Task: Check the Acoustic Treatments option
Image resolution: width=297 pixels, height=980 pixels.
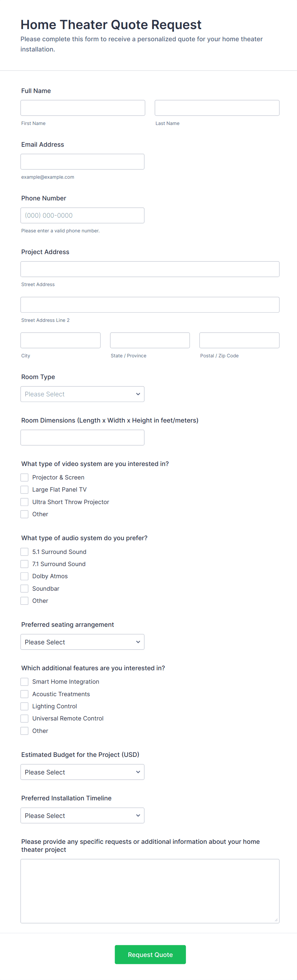Action: click(x=24, y=694)
